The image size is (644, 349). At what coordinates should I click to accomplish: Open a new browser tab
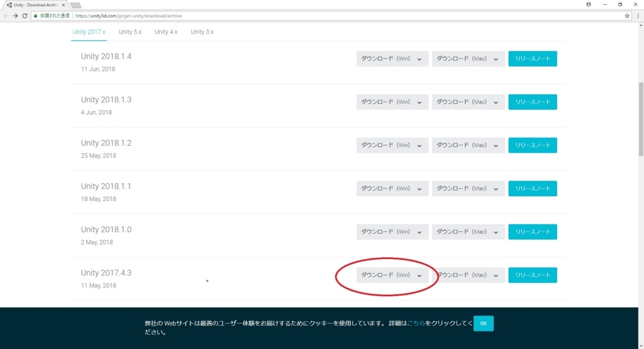pyautogui.click(x=76, y=5)
